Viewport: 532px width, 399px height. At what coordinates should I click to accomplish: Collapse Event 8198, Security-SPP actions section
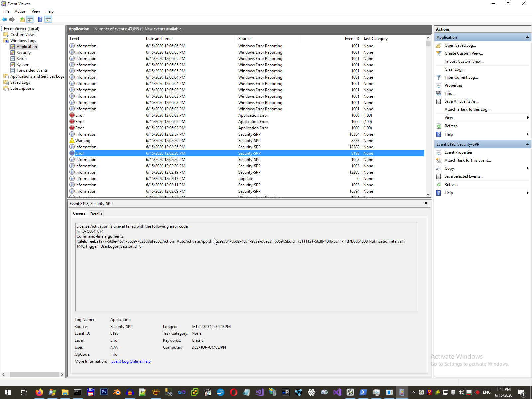[x=527, y=144]
